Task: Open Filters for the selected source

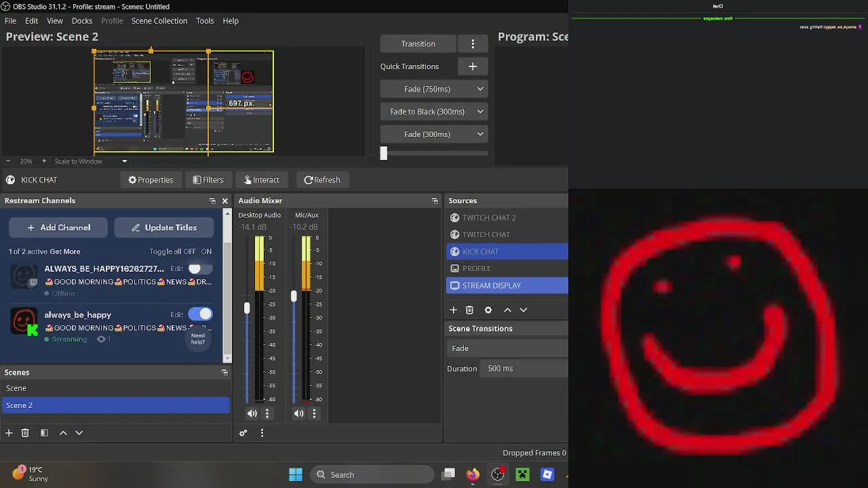Action: tap(208, 180)
